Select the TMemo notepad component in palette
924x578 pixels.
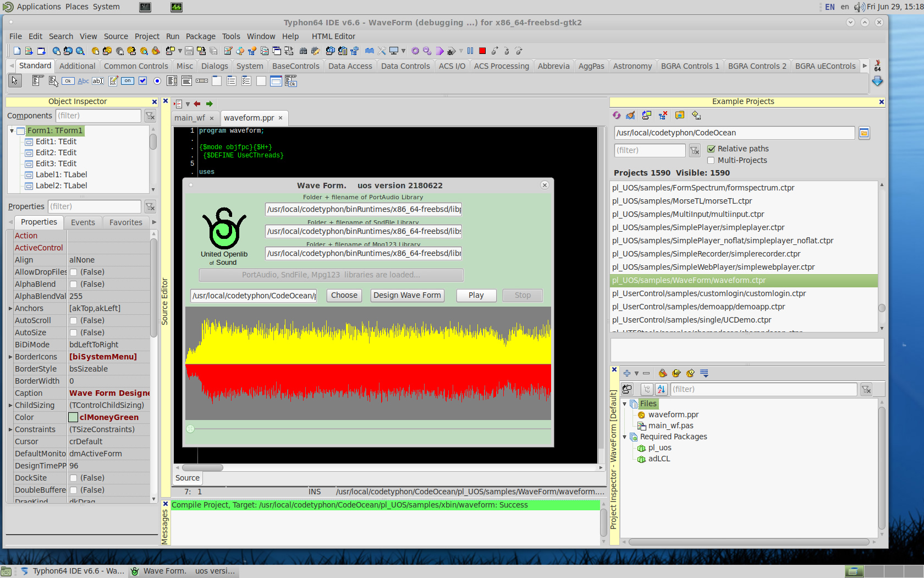(x=113, y=81)
